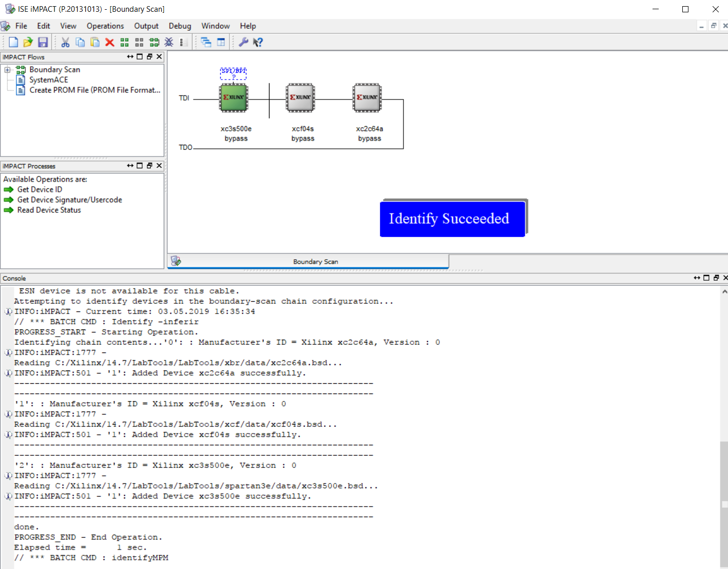This screenshot has height=569, width=728.
Task: Click console line 'Identify -inferir'
Action: [x=106, y=322]
